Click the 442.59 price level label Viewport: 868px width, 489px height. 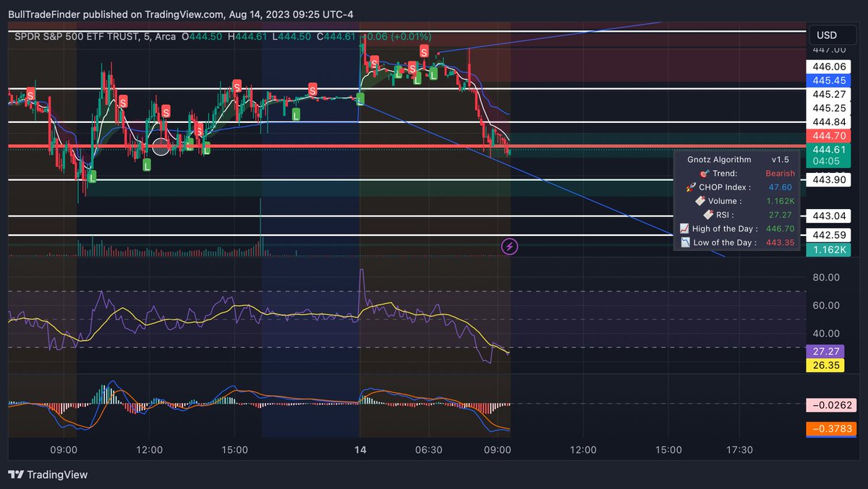(x=829, y=235)
